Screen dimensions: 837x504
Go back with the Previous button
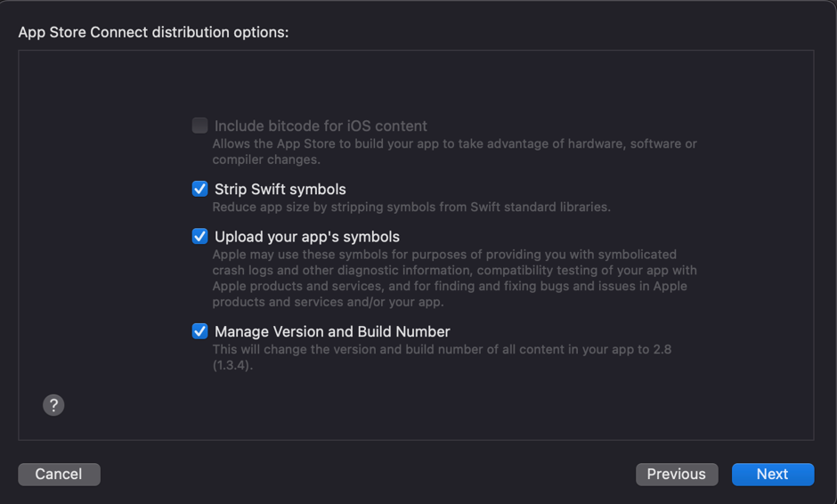(676, 475)
